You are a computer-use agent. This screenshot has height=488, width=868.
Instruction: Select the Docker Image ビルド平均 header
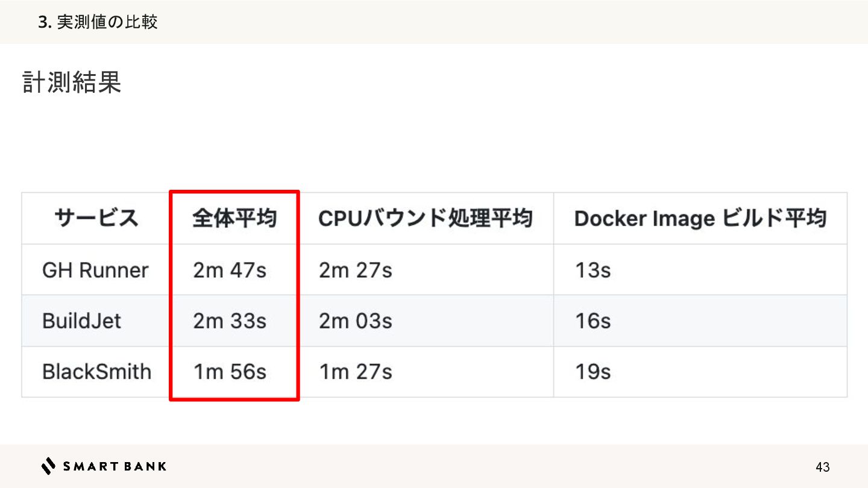click(x=700, y=218)
